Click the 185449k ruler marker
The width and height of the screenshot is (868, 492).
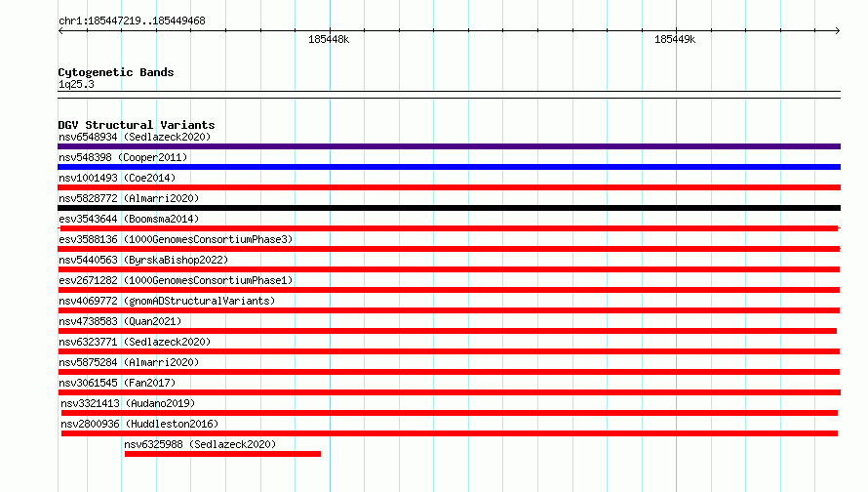[675, 39]
